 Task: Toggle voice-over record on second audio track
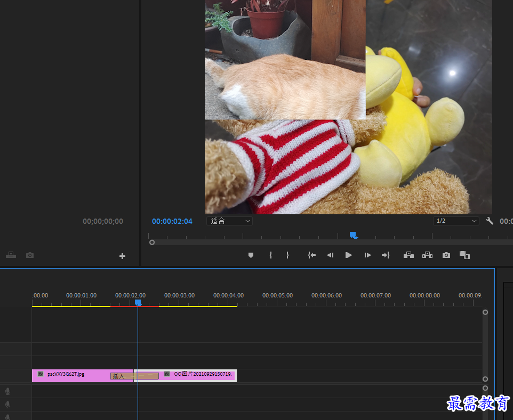(x=8, y=405)
